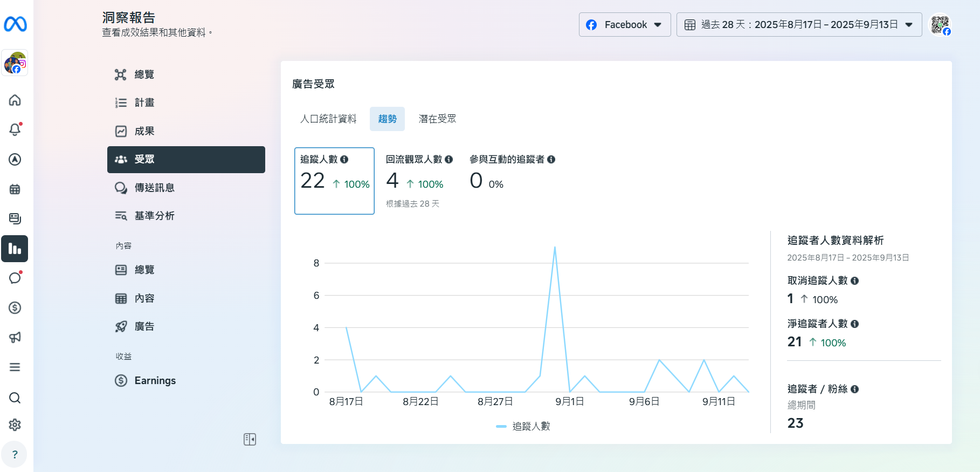Open notifications bell in left rail
Image resolution: width=980 pixels, height=472 pixels.
(x=15, y=129)
